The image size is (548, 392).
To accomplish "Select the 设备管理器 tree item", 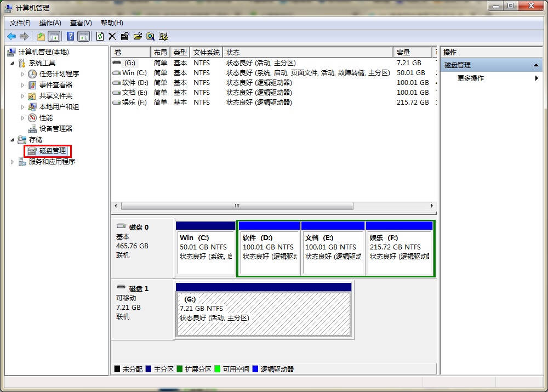I will pyautogui.click(x=55, y=129).
